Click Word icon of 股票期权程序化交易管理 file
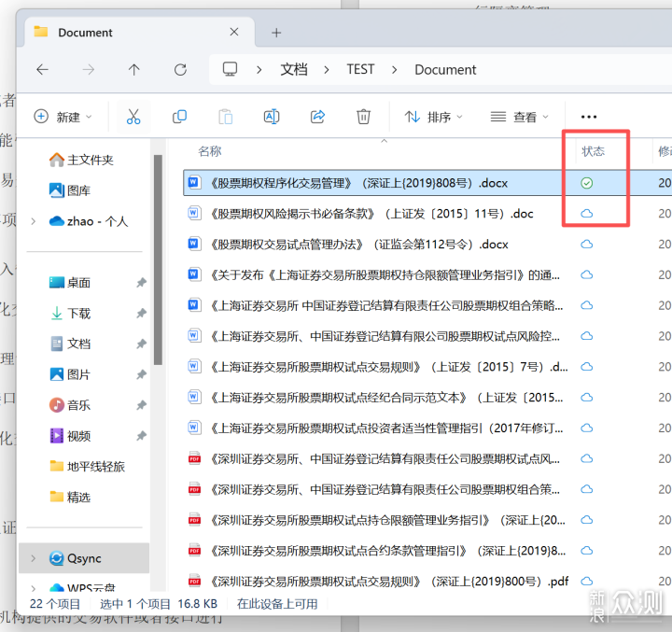This screenshot has width=672, height=632. click(x=194, y=182)
